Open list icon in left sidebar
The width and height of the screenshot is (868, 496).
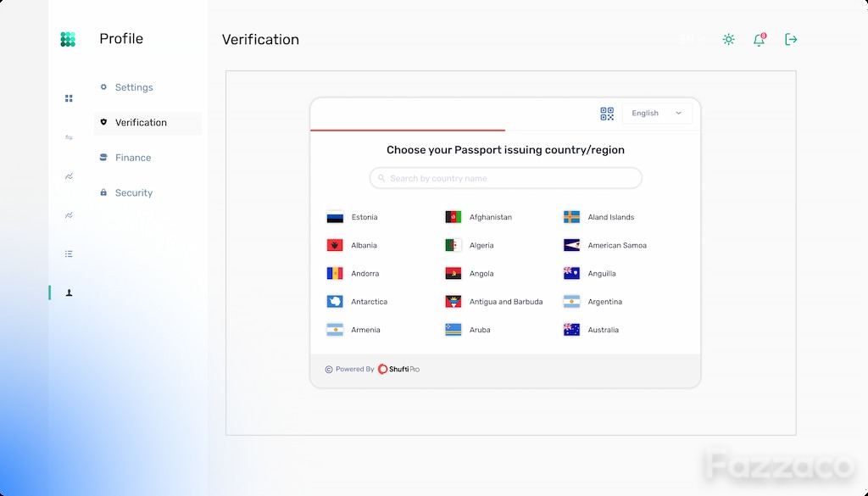click(69, 254)
